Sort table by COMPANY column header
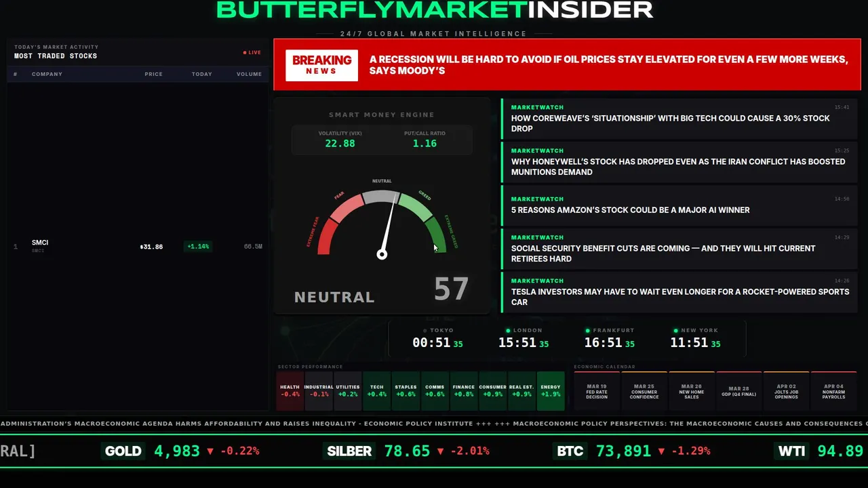Screen dimensions: 868x488 [47, 74]
